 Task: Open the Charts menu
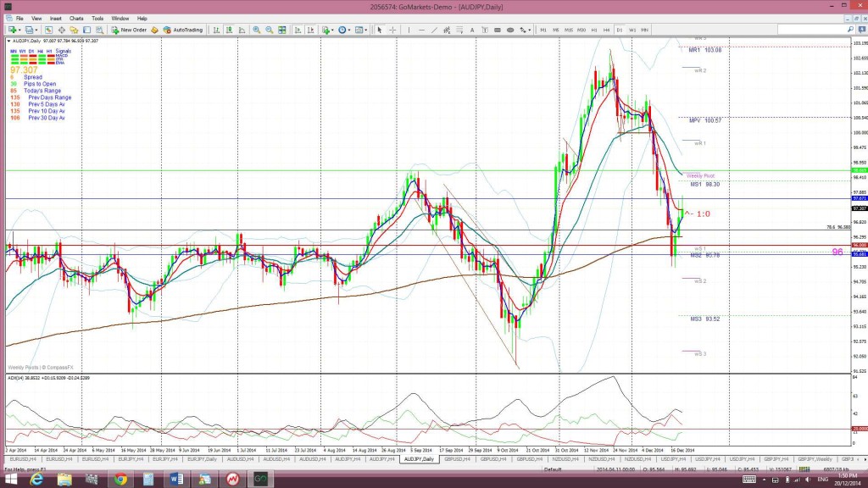click(76, 19)
